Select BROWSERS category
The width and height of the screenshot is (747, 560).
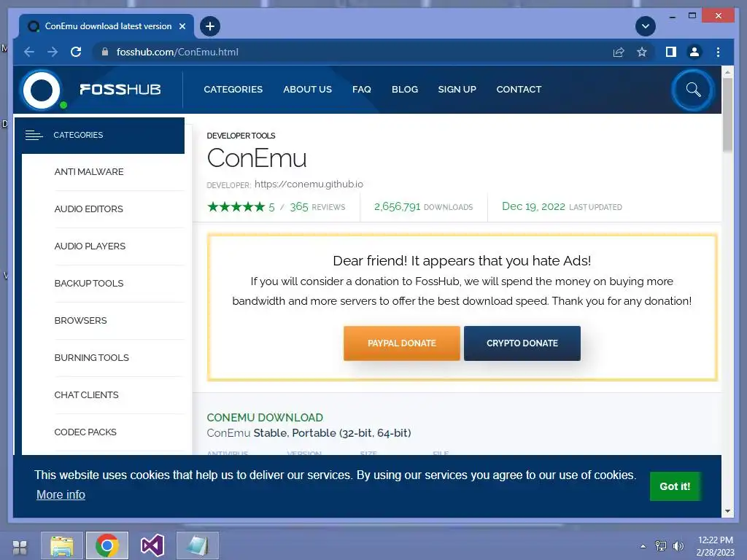80,321
